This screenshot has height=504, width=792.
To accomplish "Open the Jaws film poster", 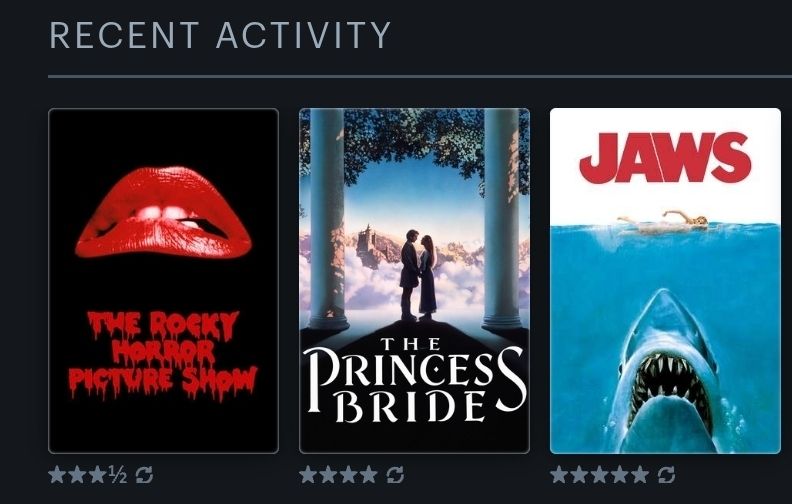I will [665, 281].
